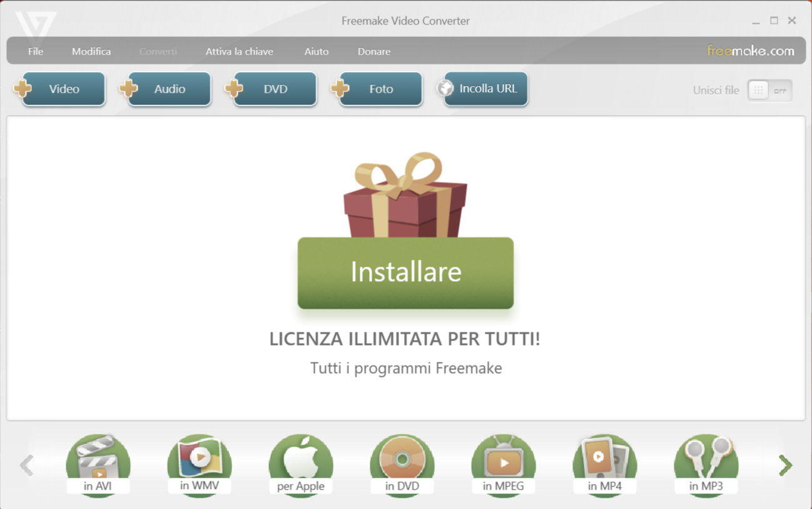Convert using the in MP3 option

706,465
